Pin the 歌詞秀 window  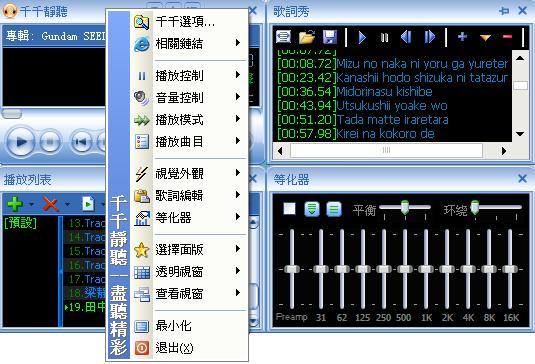pyautogui.click(x=504, y=11)
